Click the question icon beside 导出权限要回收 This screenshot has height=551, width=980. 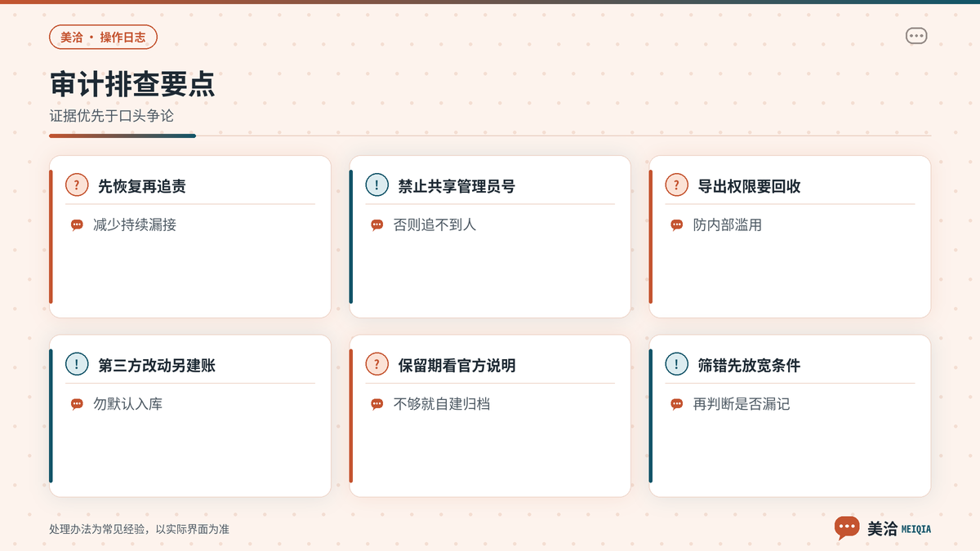point(676,185)
